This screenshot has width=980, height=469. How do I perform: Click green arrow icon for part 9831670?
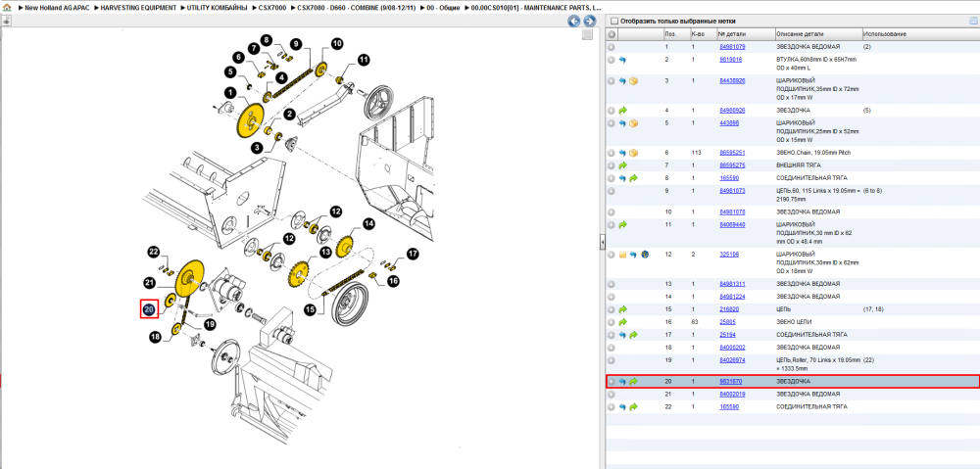click(633, 382)
